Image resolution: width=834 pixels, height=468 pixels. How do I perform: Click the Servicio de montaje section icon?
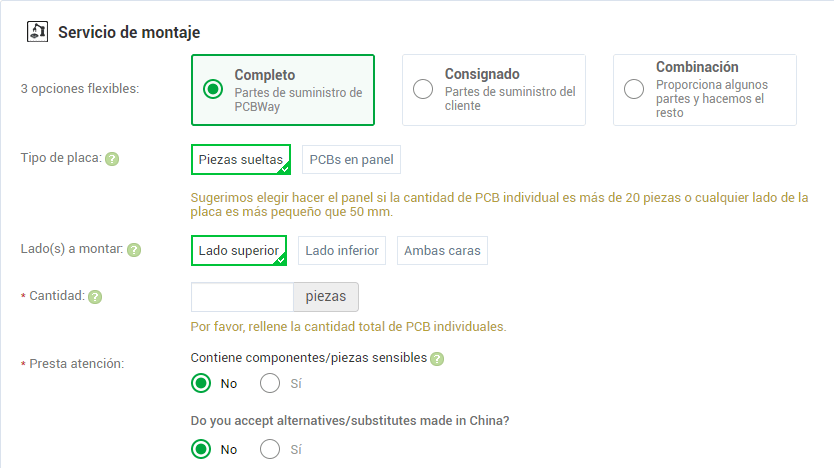37,32
